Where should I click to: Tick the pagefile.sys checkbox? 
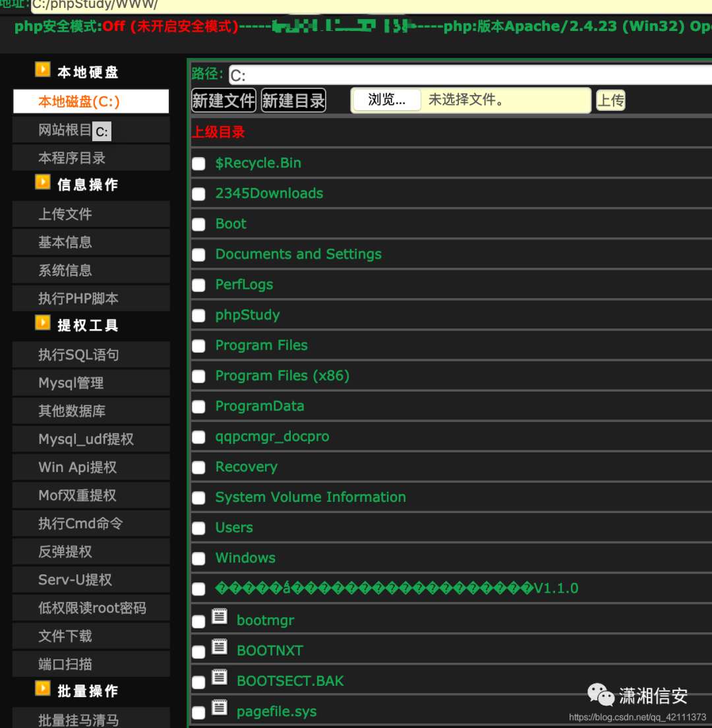[x=198, y=712]
